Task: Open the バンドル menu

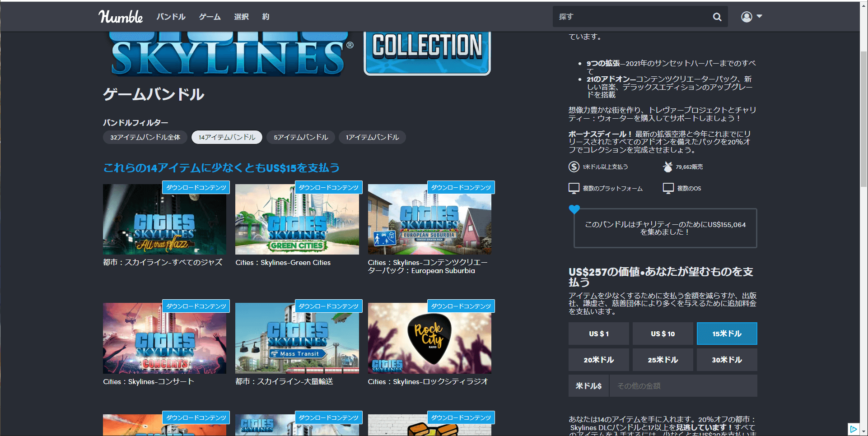Action: pos(171,17)
